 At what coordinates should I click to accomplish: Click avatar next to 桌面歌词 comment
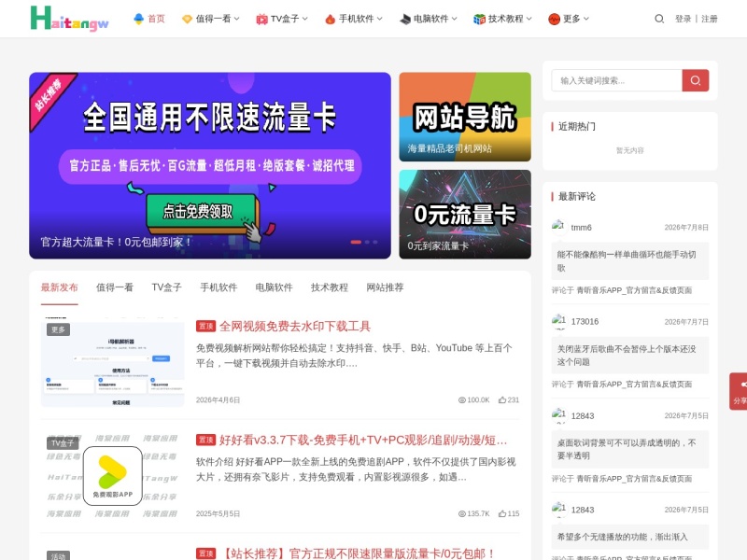(558, 415)
